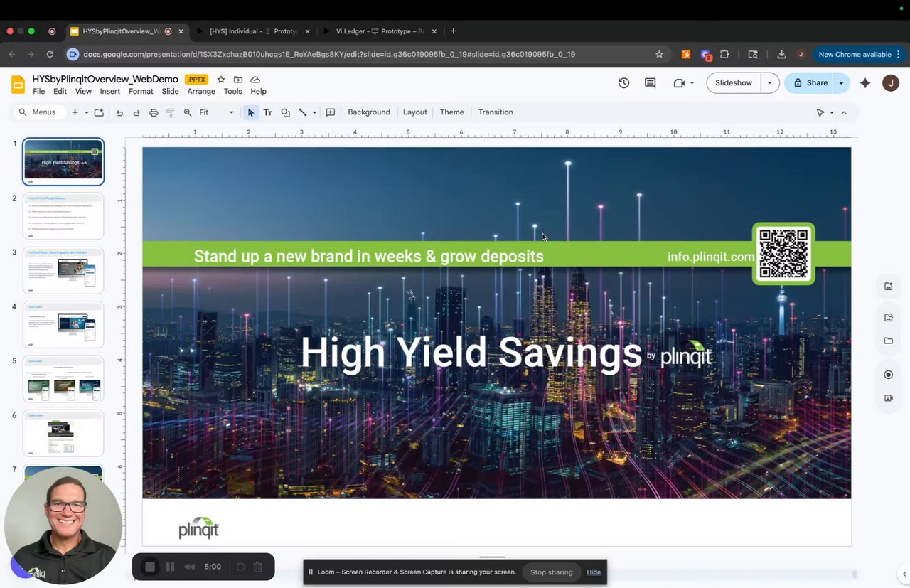Expand the Share options dropdown arrow
The height and width of the screenshot is (588, 910).
coord(841,83)
